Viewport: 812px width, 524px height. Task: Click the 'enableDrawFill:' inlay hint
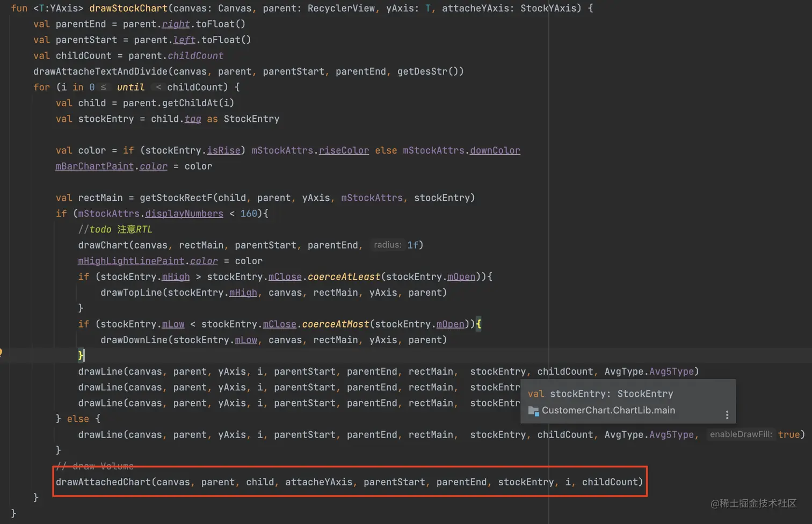click(741, 434)
